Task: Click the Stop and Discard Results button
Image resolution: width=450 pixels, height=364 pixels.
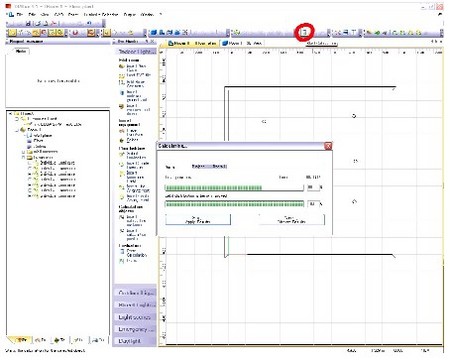Action: tap(291, 219)
